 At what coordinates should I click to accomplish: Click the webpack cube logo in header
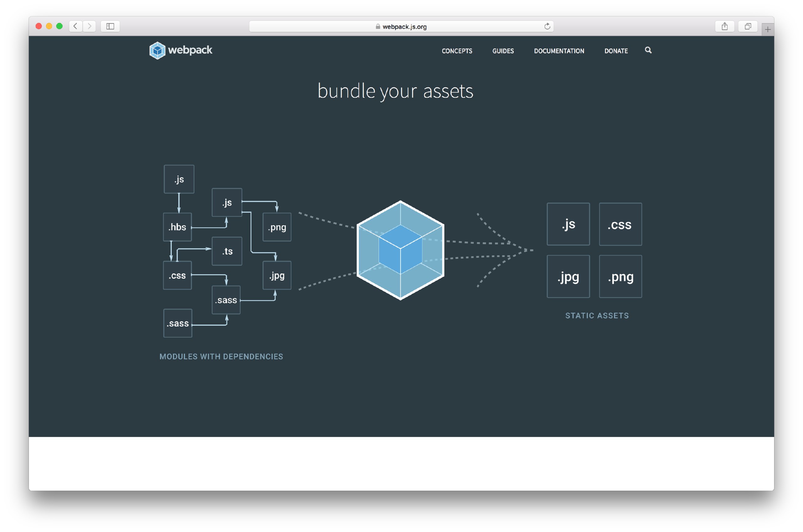(x=157, y=51)
